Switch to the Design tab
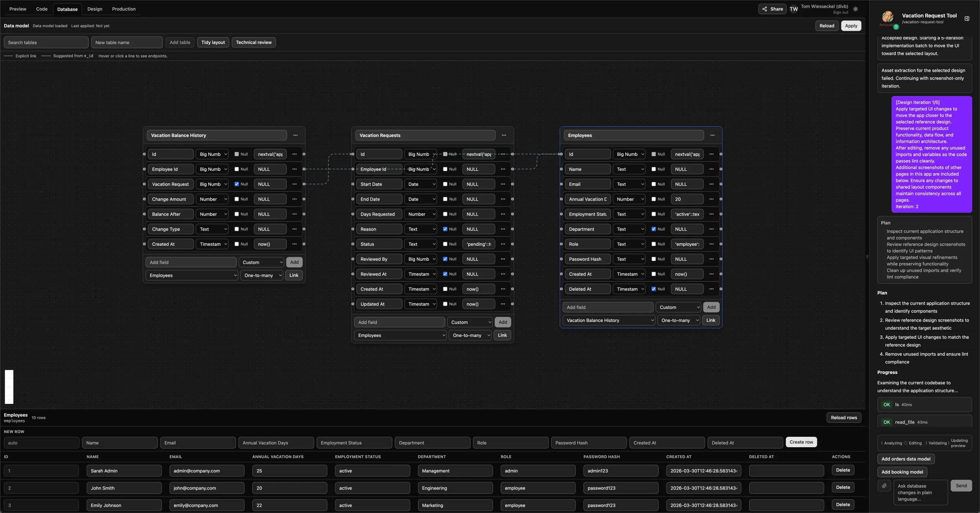Viewport: 980px width, 513px height. [x=95, y=9]
